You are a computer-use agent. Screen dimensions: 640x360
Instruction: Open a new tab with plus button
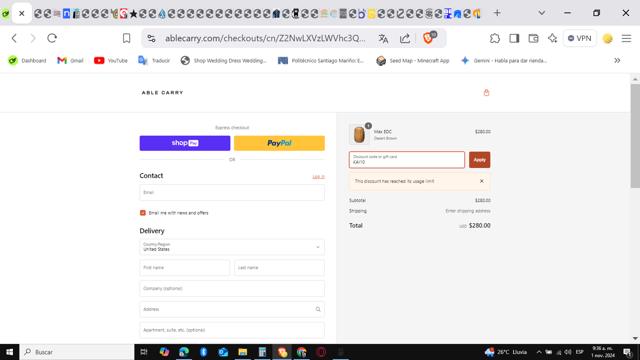point(497,13)
